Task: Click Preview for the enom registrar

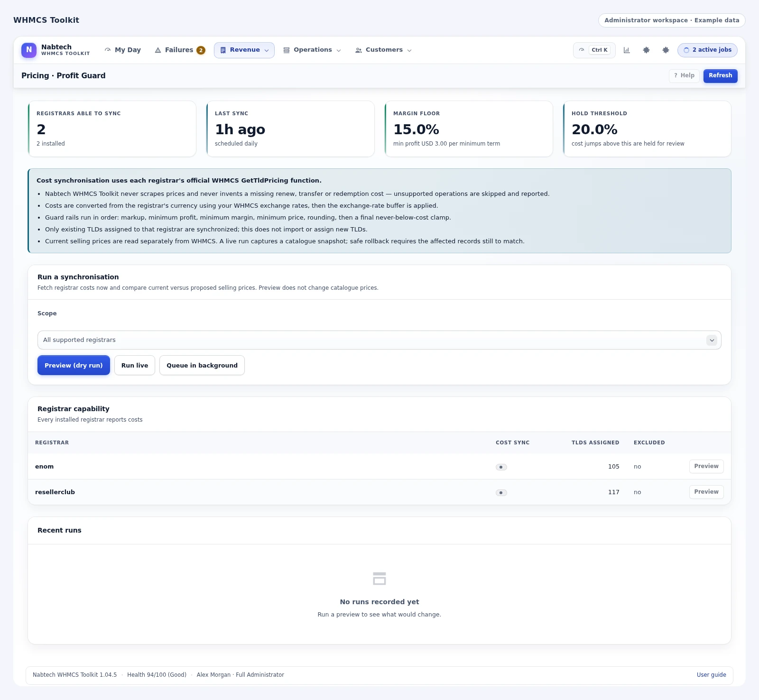Action: click(706, 466)
